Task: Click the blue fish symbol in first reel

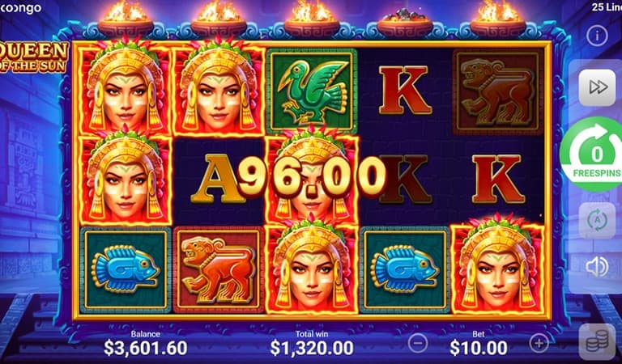Action: click(126, 269)
